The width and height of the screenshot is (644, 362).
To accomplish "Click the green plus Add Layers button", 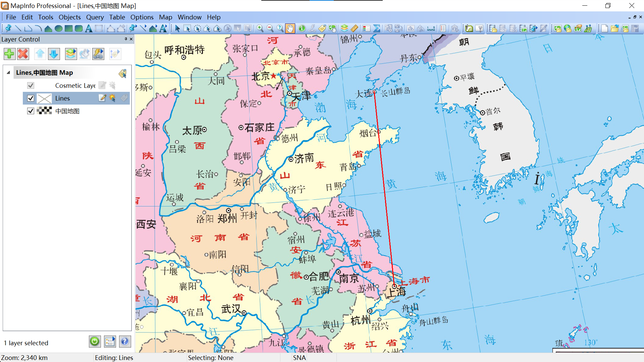I will 9,54.
